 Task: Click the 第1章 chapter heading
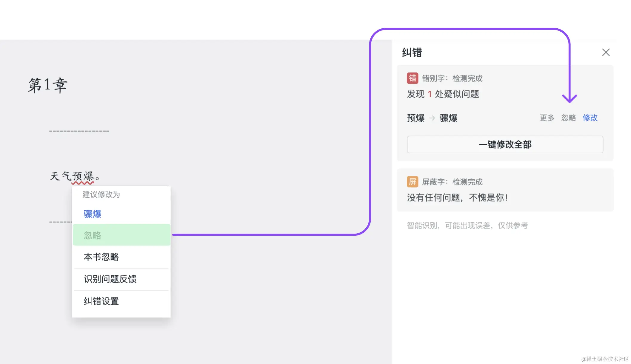(48, 85)
